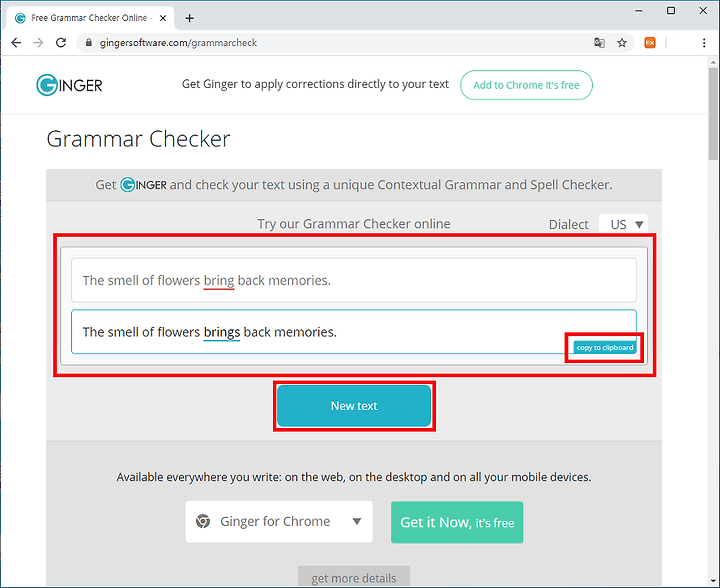Click Add to Chrome It's free button
720x588 pixels.
pos(526,85)
